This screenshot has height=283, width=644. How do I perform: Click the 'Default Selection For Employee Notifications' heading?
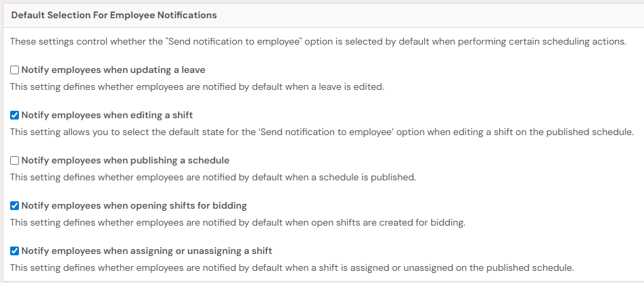114,14
